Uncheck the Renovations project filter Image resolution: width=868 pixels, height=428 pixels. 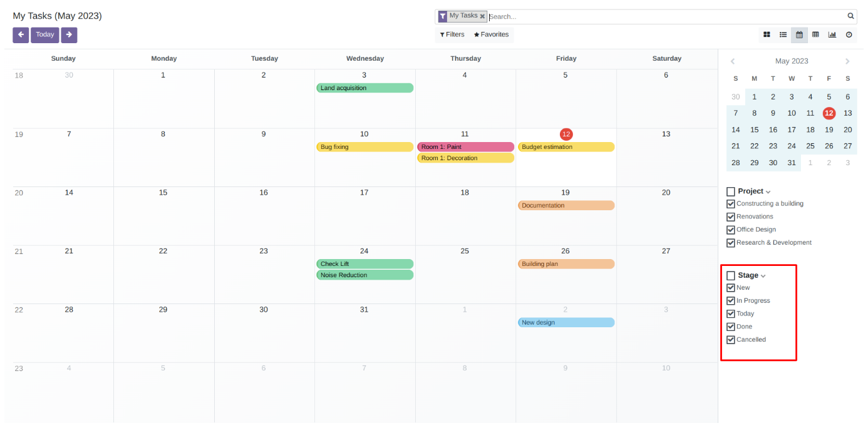tap(731, 217)
